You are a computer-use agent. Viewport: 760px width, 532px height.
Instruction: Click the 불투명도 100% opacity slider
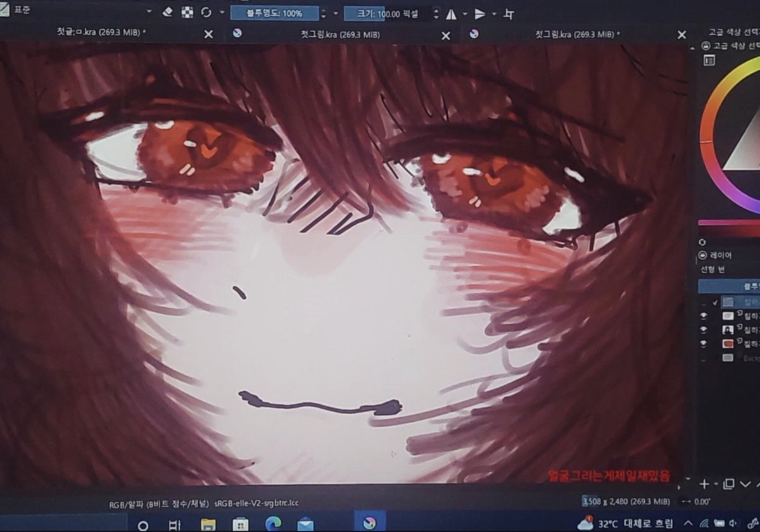coord(274,13)
